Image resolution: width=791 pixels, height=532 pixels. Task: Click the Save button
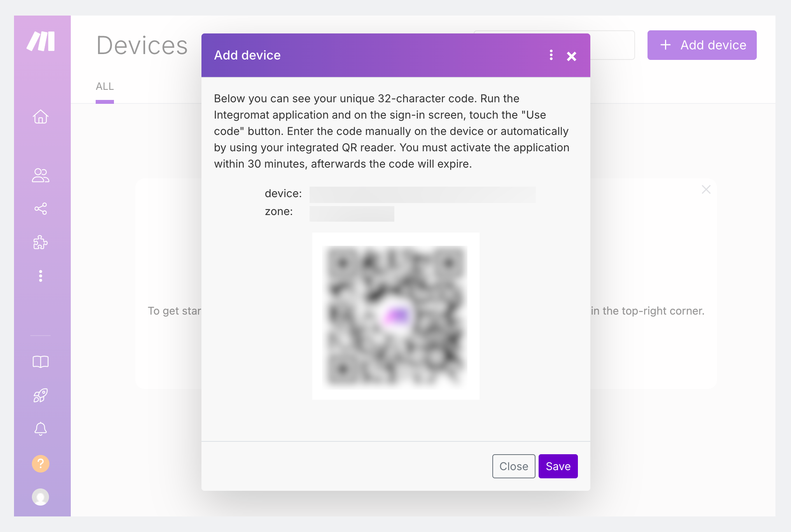pos(558,466)
